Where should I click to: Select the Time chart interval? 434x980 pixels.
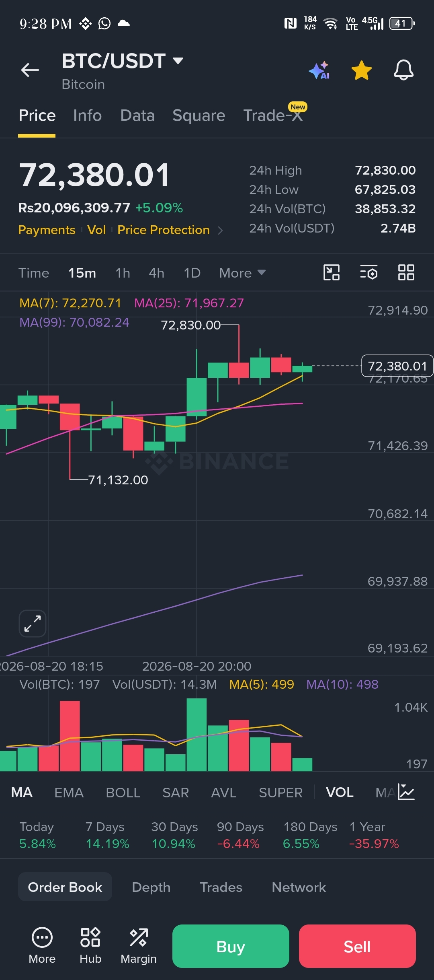[x=34, y=273]
